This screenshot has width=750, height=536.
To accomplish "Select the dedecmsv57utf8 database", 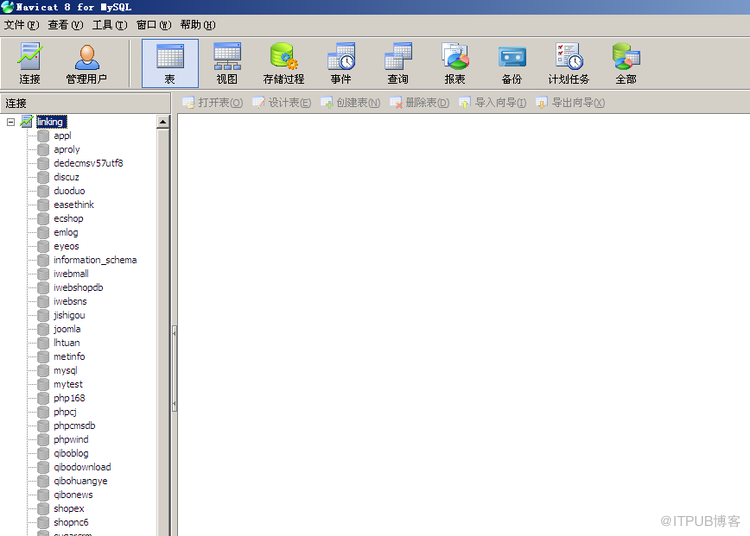I will [88, 164].
